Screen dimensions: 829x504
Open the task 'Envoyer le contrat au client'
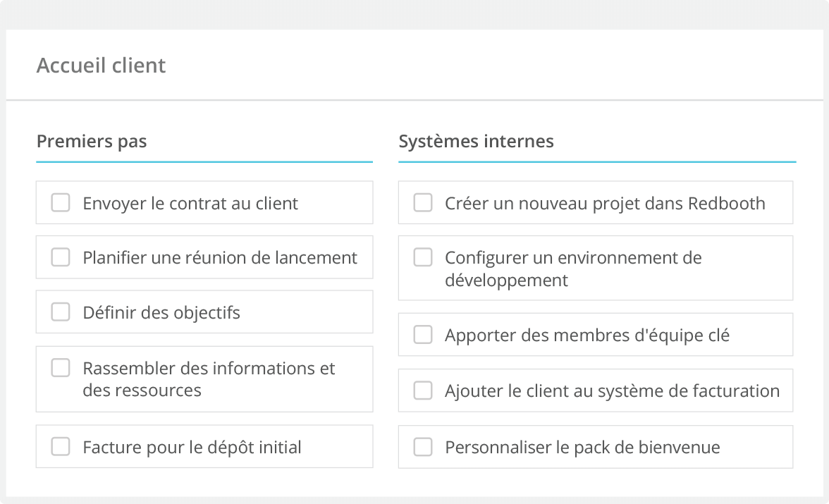coord(190,202)
